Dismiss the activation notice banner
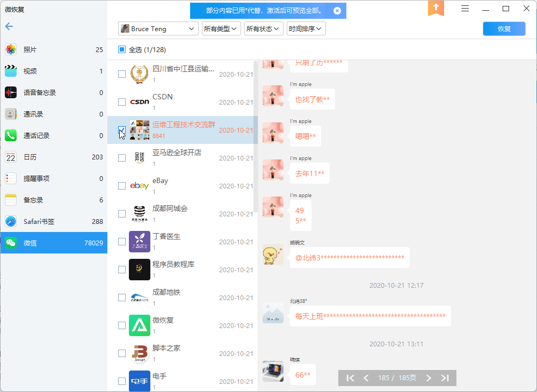Image resolution: width=537 pixels, height=392 pixels. 337,10
